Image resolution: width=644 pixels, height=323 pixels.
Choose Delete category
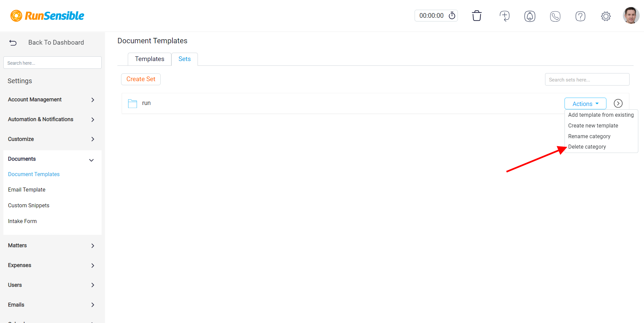click(587, 147)
